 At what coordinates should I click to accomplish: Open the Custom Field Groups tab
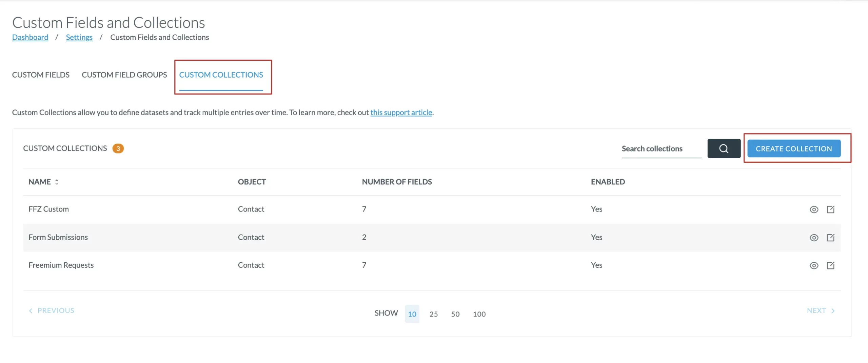pyautogui.click(x=124, y=75)
